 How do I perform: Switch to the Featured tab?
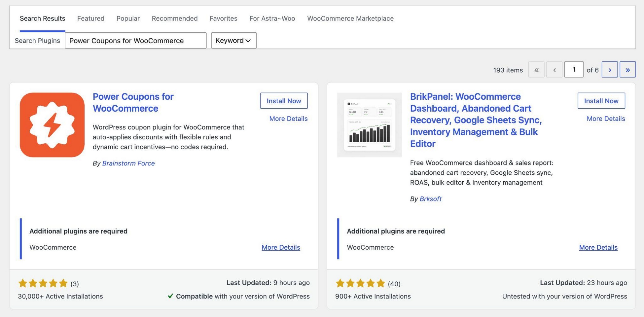91,18
